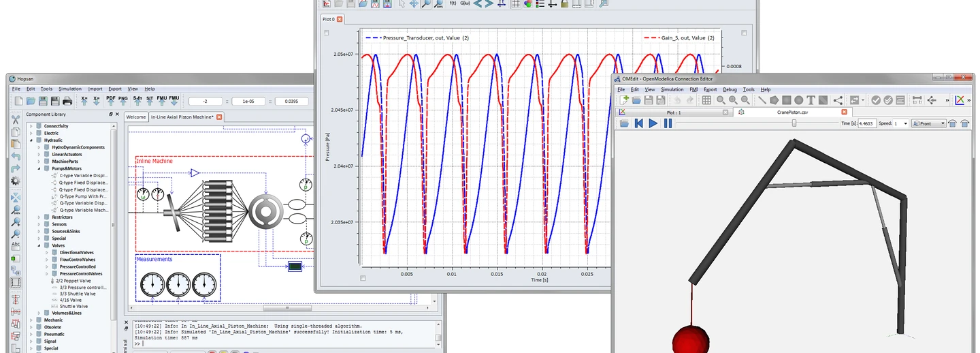Click the plotting perspective icon in OMEdit toolbar
The width and height of the screenshot is (980, 353).
960,100
